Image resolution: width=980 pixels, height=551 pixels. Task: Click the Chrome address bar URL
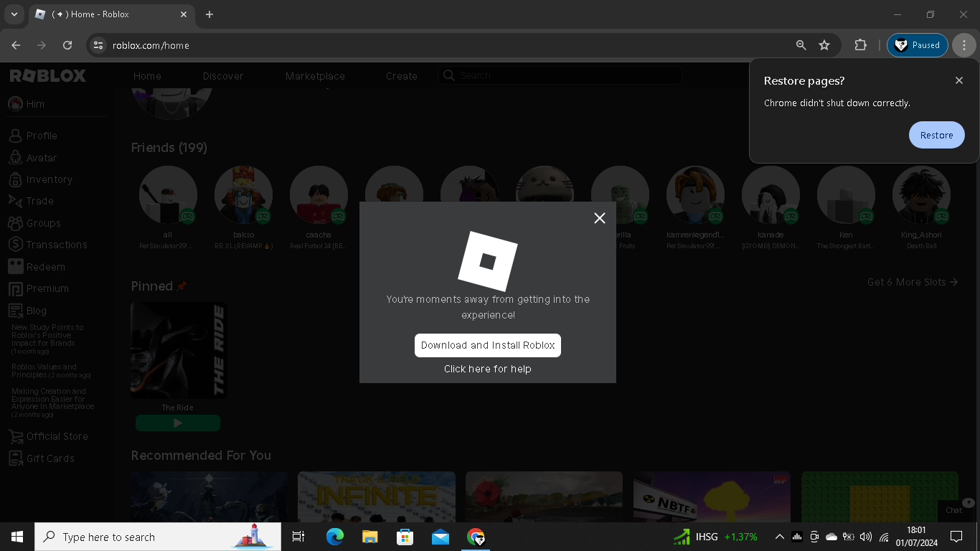pos(151,45)
